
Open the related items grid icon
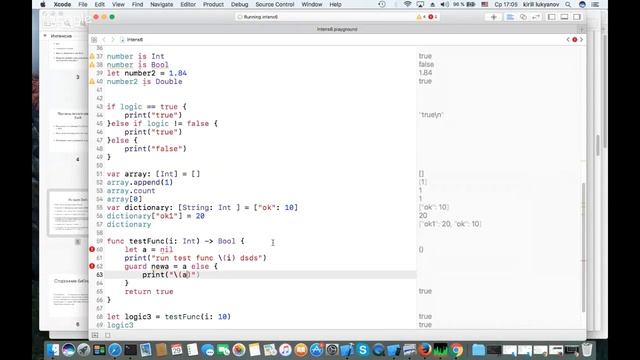pyautogui.click(x=94, y=40)
